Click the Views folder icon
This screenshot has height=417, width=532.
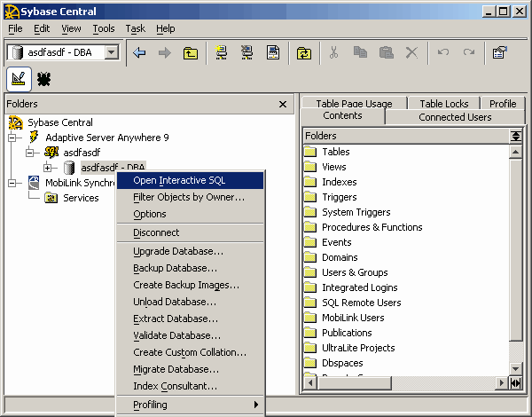[310, 167]
